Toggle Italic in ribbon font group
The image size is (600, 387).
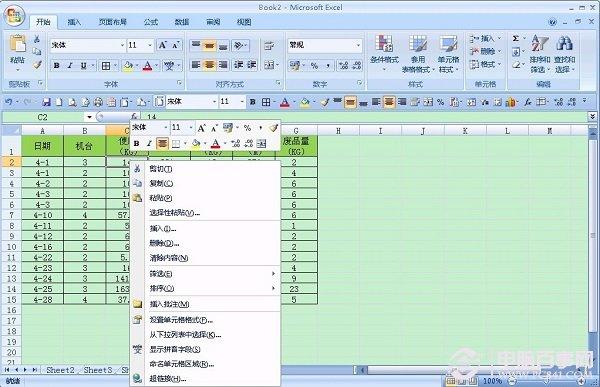point(70,65)
